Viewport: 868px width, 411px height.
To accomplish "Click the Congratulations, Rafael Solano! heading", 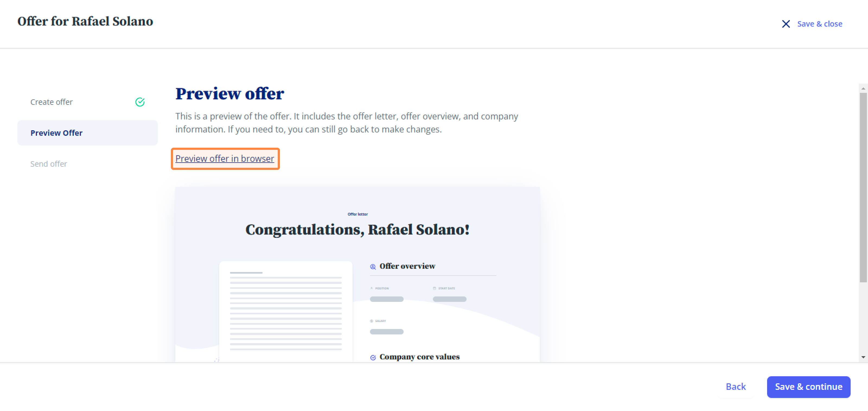I will pyautogui.click(x=357, y=230).
